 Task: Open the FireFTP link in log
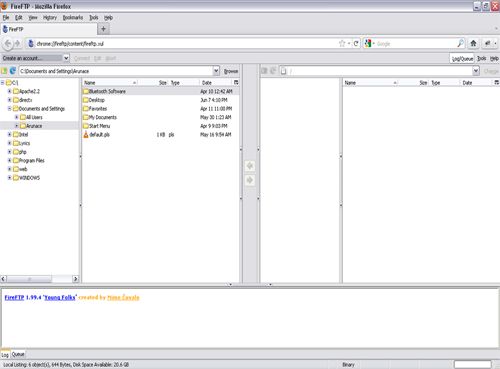[14, 297]
